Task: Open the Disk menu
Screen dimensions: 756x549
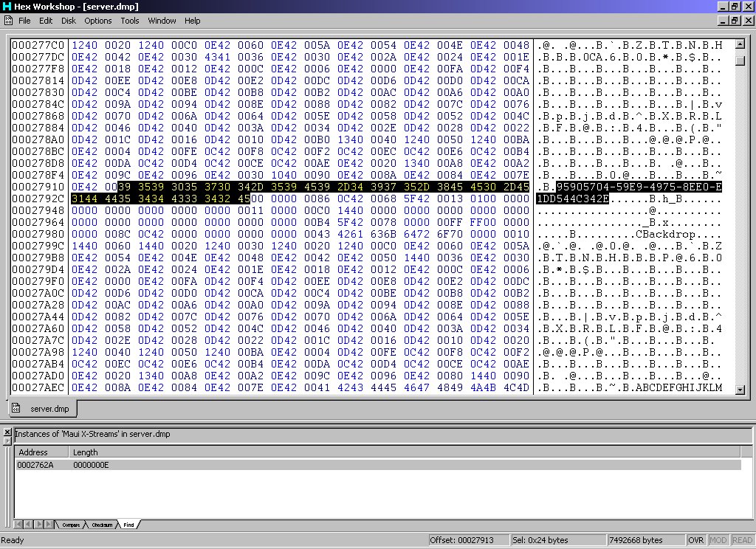Action: 69,21
